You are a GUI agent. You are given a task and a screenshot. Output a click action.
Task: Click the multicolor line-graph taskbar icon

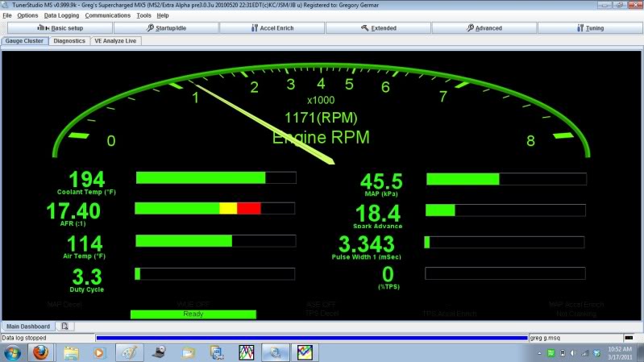(x=247, y=352)
